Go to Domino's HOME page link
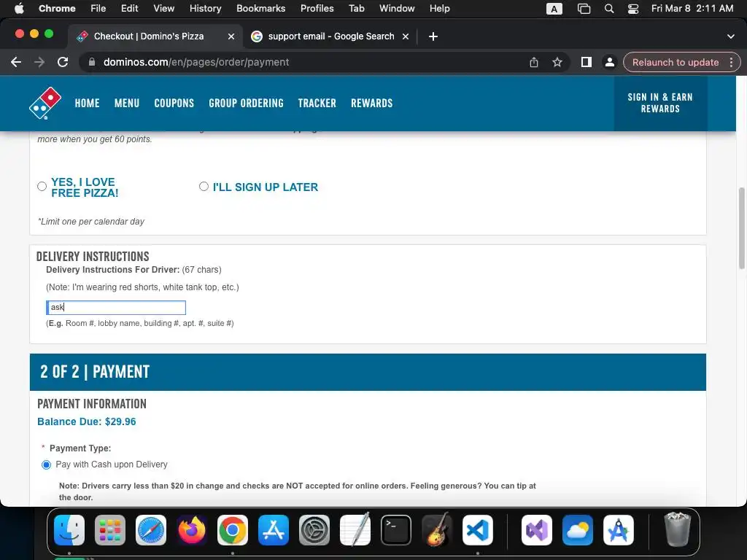747x560 pixels. click(x=88, y=104)
